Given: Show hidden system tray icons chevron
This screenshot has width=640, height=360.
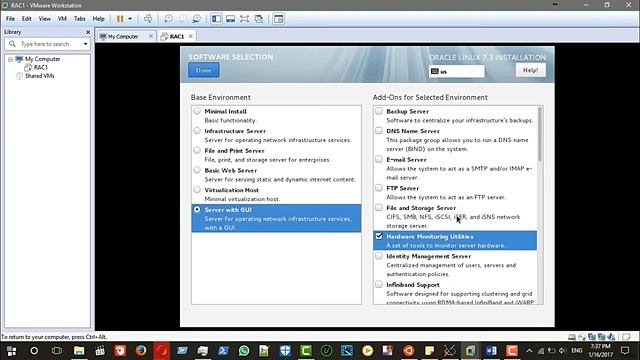Looking at the screenshot, I should pos(529,351).
